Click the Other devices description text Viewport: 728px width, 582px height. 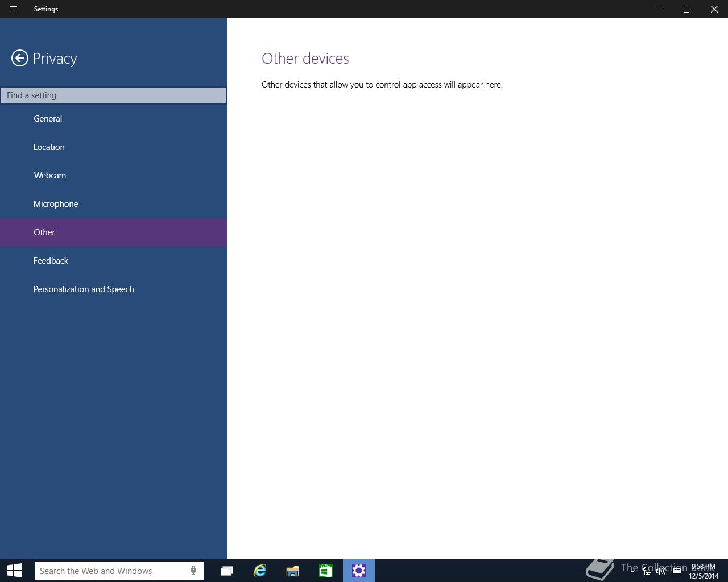pos(382,85)
